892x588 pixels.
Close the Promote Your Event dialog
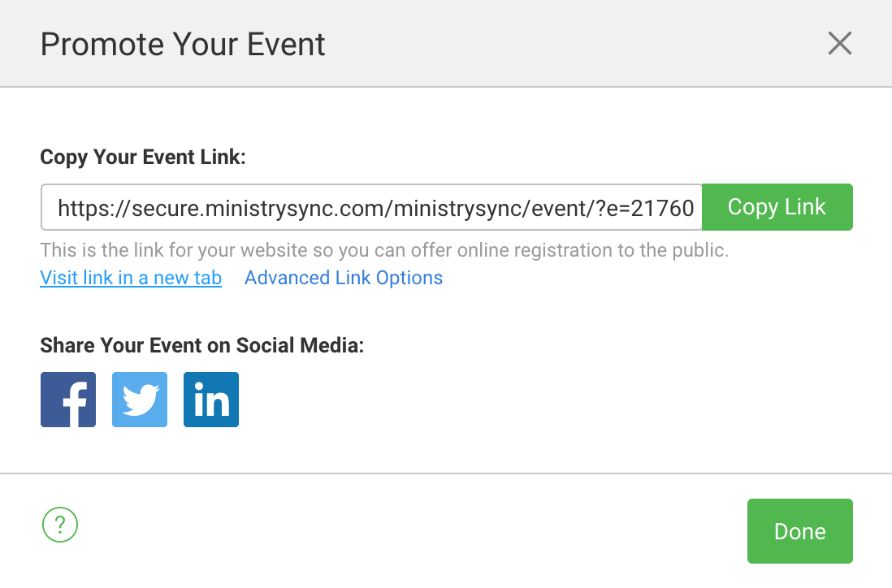pyautogui.click(x=839, y=43)
